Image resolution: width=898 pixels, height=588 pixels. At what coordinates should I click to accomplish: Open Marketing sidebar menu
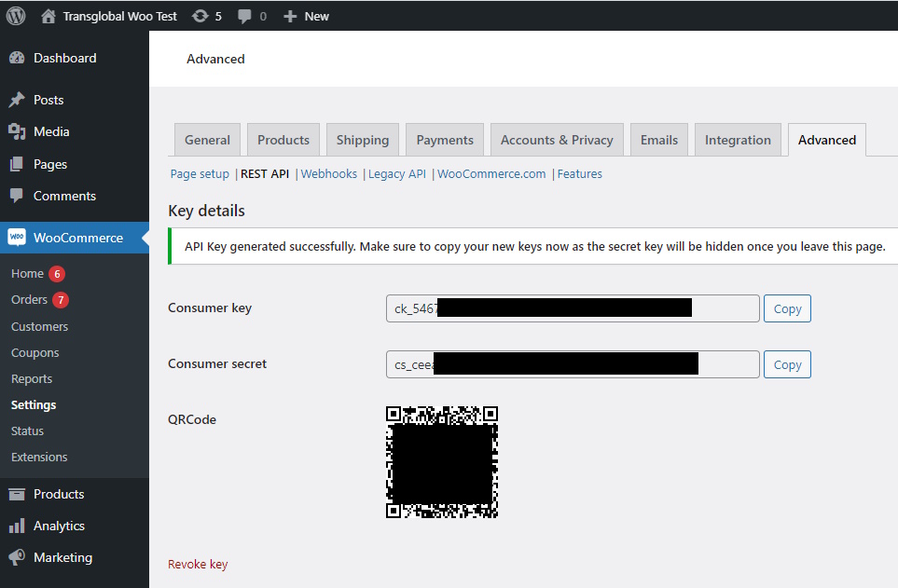[x=63, y=557]
